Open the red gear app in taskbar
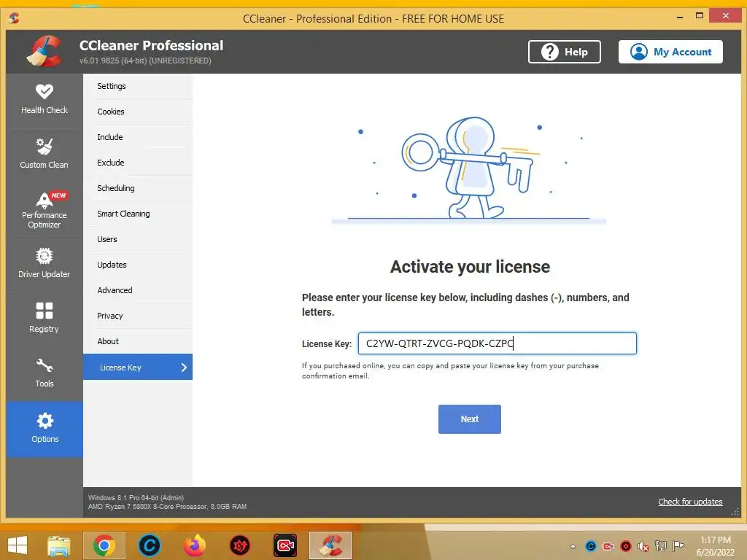The width and height of the screenshot is (747, 560). click(x=239, y=545)
